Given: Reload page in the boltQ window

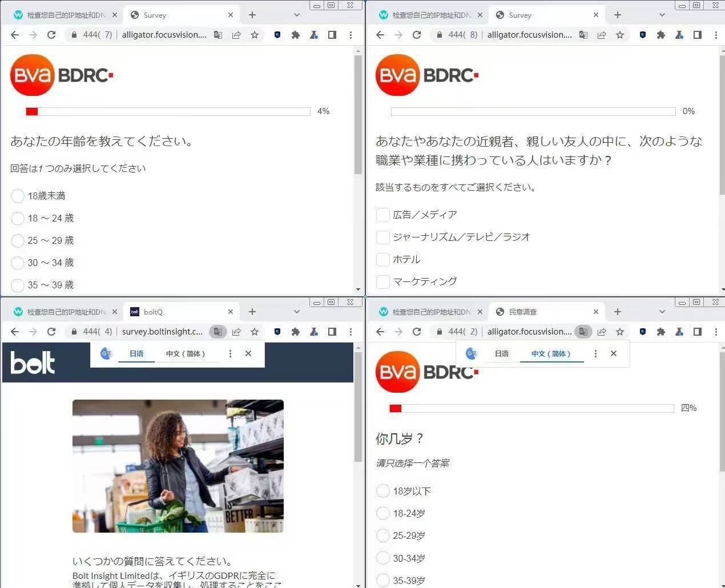Looking at the screenshot, I should [51, 332].
